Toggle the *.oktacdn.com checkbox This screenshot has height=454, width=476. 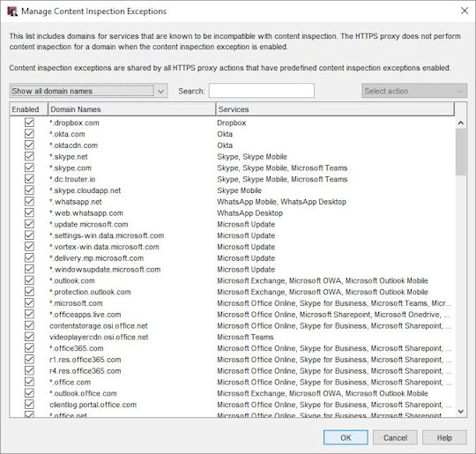coord(29,145)
